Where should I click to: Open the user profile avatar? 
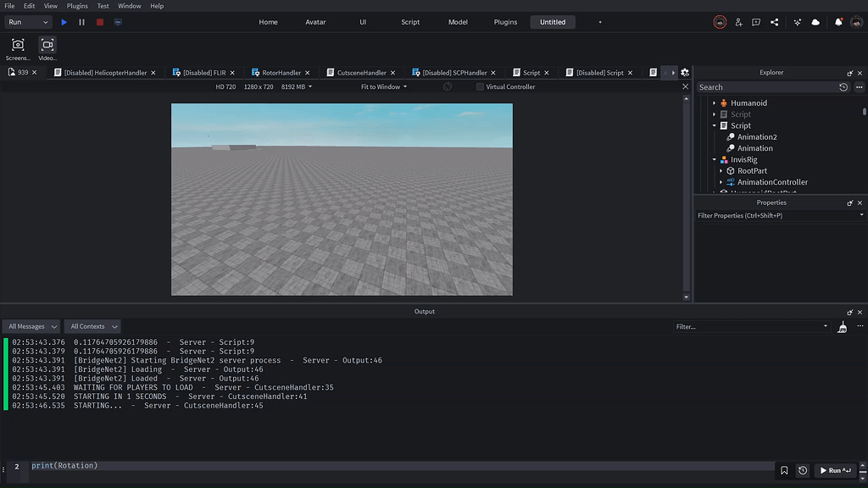(856, 22)
